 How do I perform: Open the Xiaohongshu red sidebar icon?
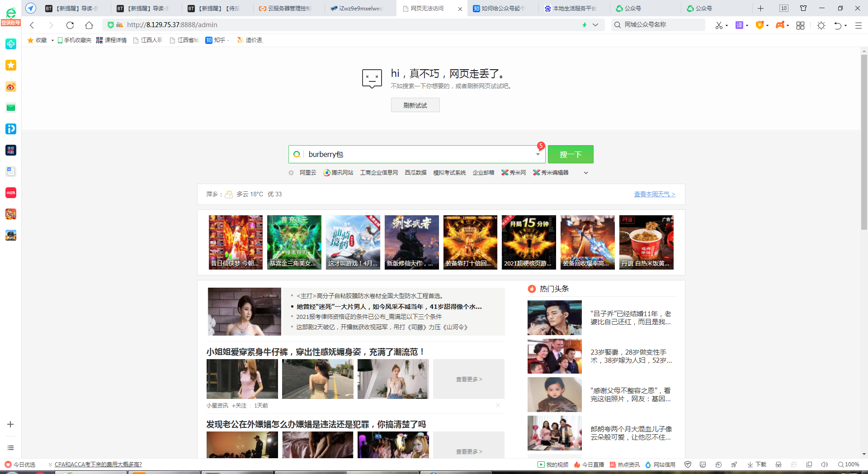11,193
